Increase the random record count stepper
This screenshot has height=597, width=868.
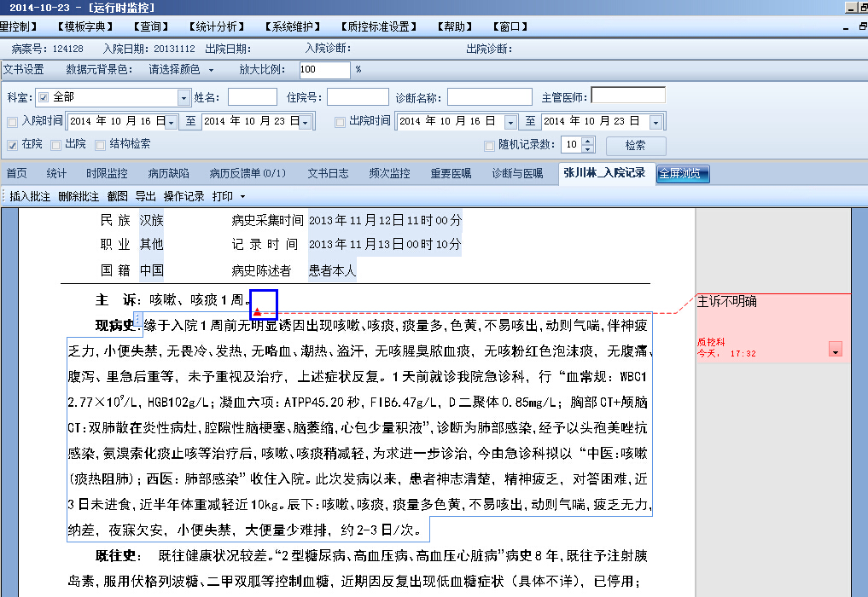pos(588,141)
